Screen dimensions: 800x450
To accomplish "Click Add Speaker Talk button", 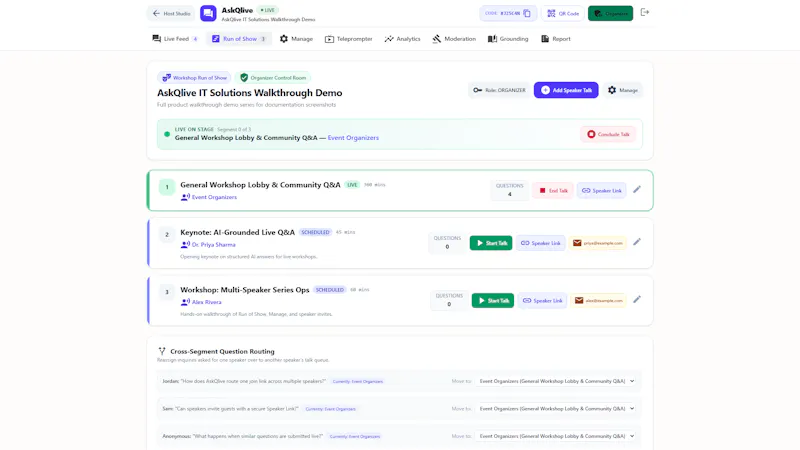I will pyautogui.click(x=566, y=90).
